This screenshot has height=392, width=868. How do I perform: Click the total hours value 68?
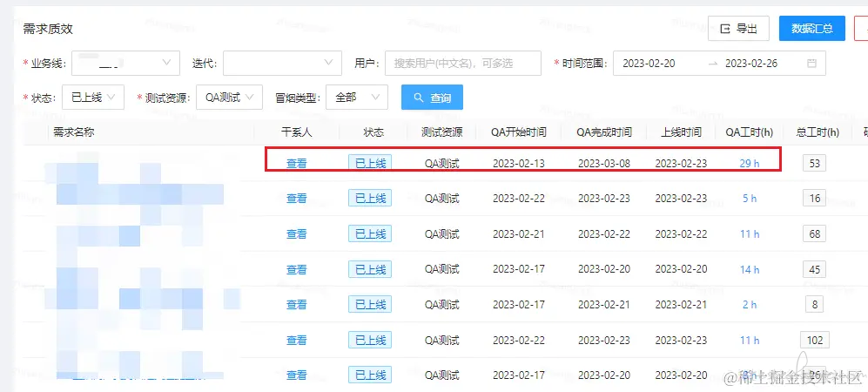click(814, 233)
